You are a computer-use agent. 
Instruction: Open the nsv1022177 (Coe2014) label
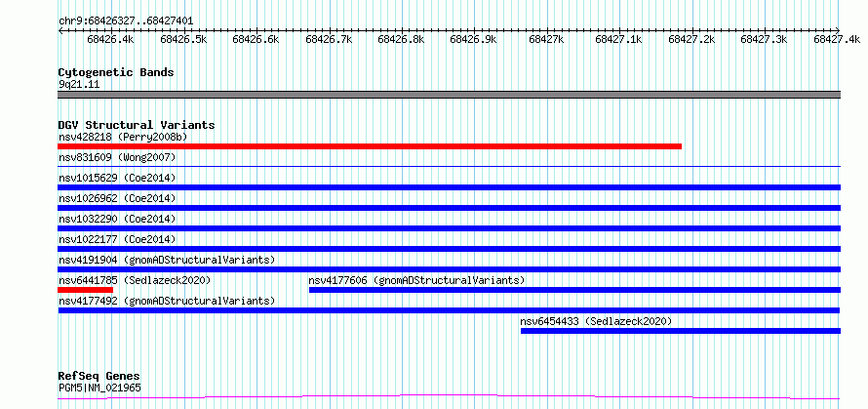coord(117,239)
